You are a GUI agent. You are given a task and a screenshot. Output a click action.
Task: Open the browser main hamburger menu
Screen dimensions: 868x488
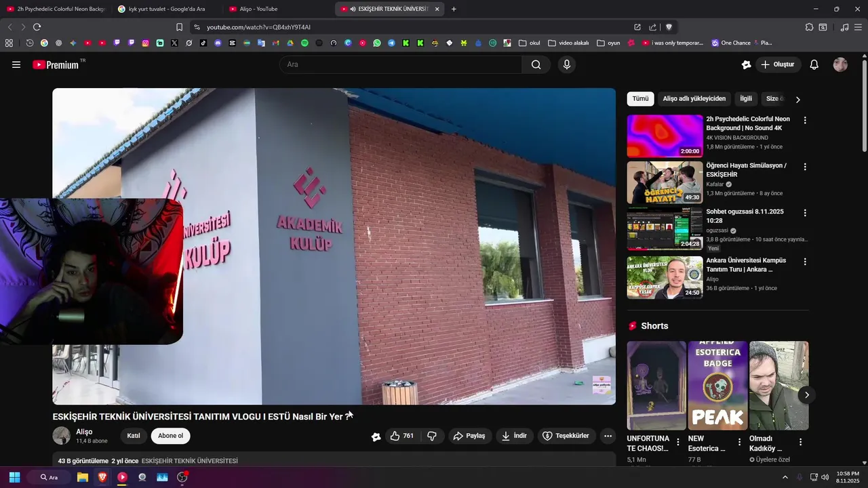[x=859, y=27]
